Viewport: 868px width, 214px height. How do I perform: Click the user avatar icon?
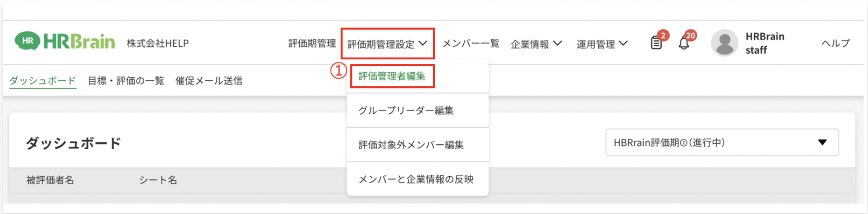click(x=724, y=43)
